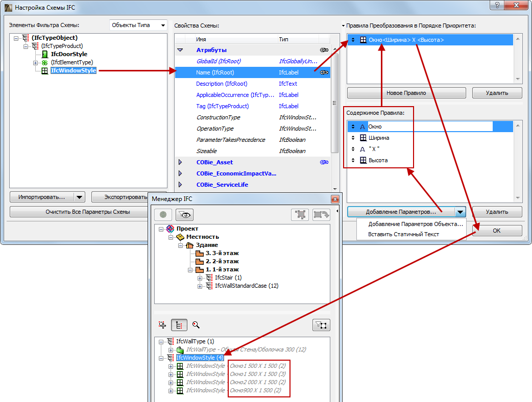
Task: Select the 2. 2-й этаж story
Action: pos(222,261)
